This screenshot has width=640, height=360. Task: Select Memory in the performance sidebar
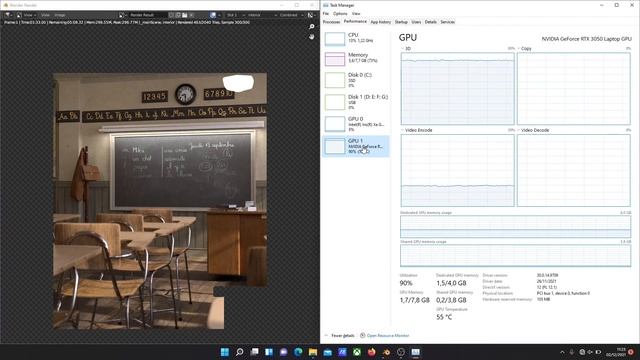click(356, 58)
